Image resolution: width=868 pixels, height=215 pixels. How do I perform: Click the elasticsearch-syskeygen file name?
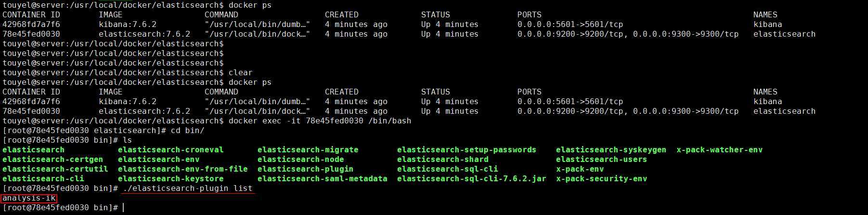click(x=611, y=150)
